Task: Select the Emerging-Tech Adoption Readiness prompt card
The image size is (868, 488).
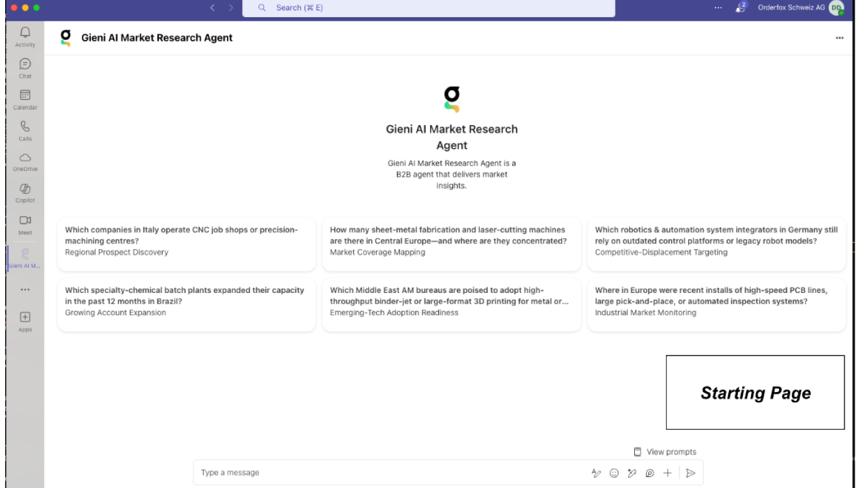Action: 451,304
